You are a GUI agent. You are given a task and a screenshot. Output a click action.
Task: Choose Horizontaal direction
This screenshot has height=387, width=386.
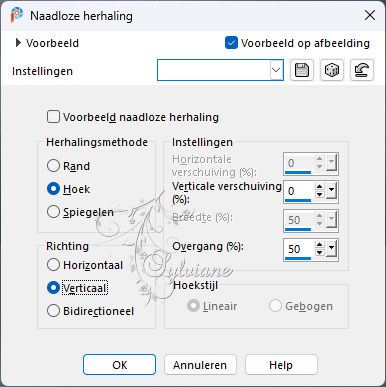coord(53,265)
